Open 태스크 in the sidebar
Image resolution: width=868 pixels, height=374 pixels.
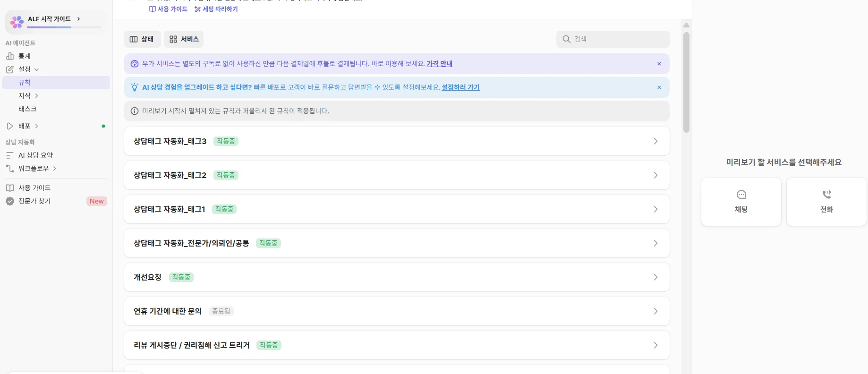pyautogui.click(x=27, y=109)
